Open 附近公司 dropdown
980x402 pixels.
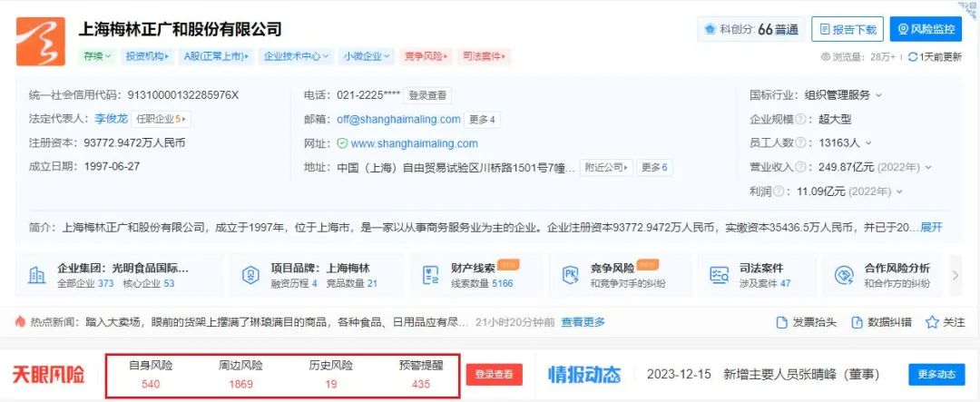pos(606,167)
